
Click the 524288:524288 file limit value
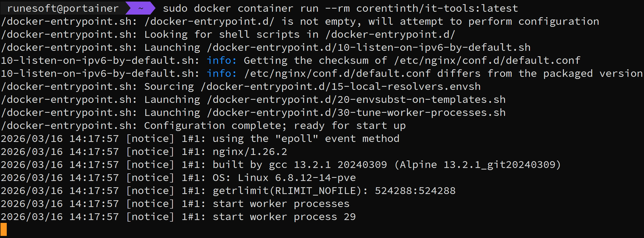click(415, 191)
